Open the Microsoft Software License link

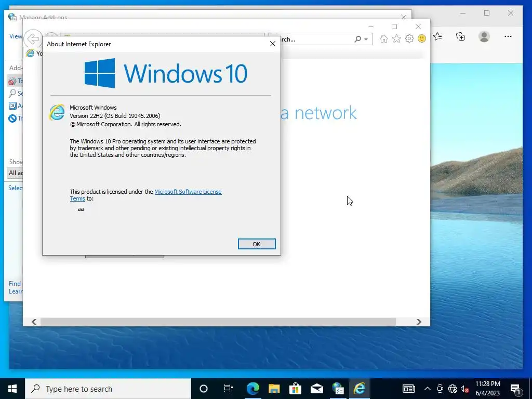[188, 192]
